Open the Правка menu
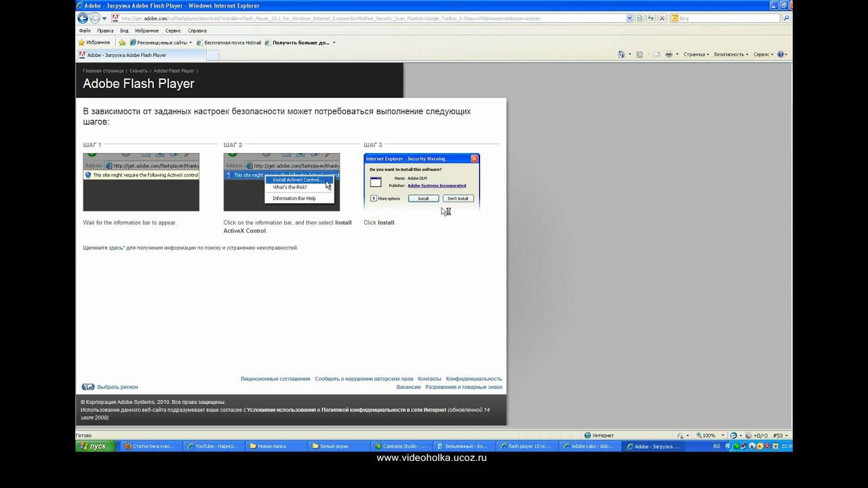This screenshot has height=488, width=868. pyautogui.click(x=105, y=30)
